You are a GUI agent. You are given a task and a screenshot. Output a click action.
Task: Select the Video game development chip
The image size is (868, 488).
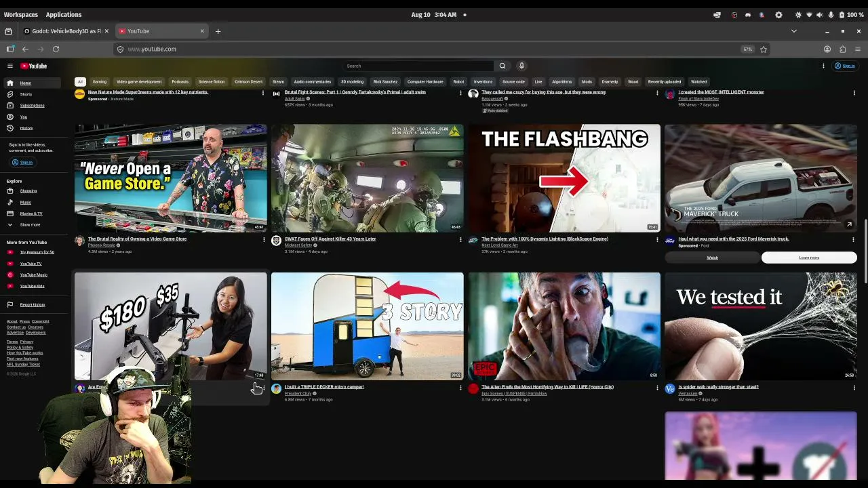(139, 82)
